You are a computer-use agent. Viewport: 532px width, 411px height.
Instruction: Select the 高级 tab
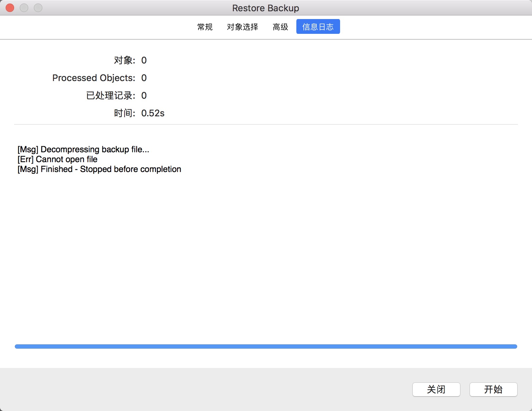(x=280, y=27)
